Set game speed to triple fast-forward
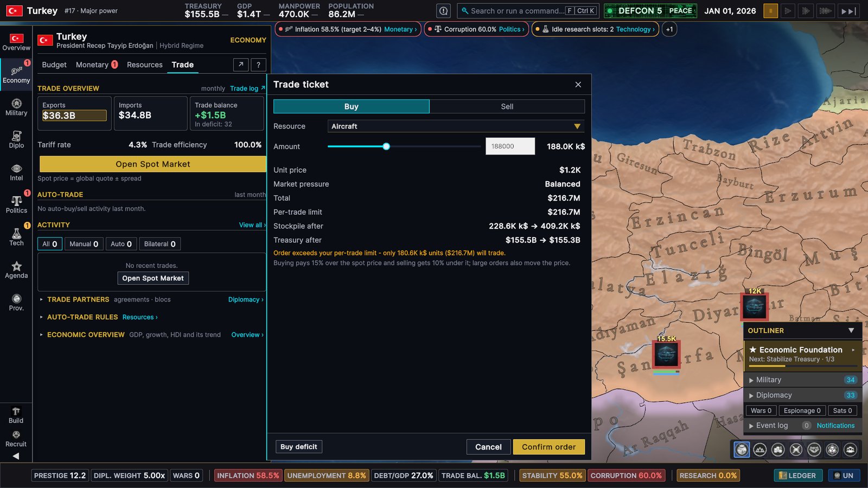Viewport: 868px width, 488px height. [x=825, y=11]
